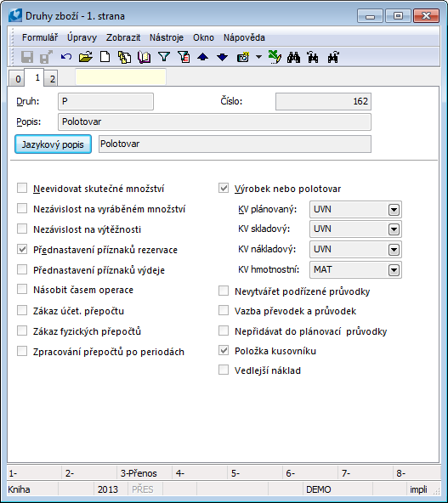Click the blue down arrow icon

[x=222, y=57]
